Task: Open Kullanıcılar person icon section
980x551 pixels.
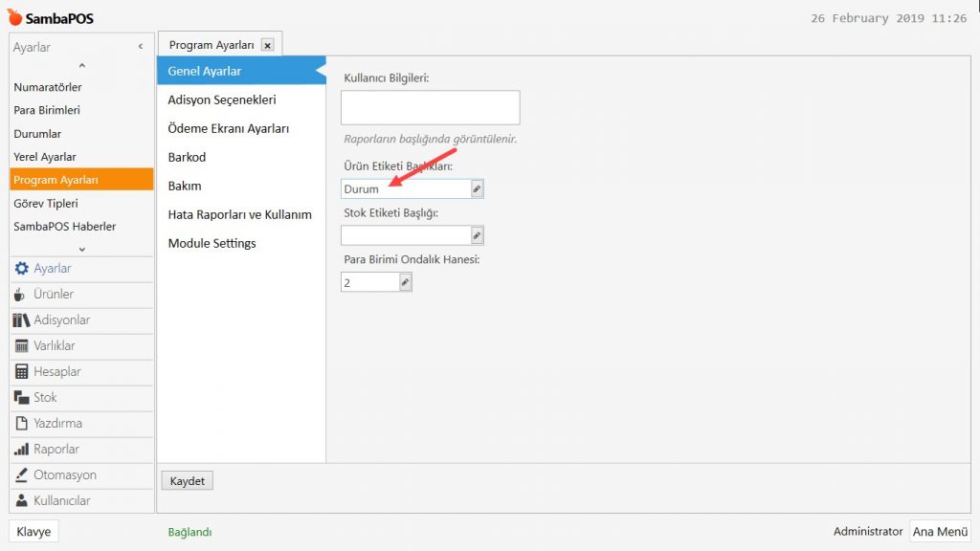Action: tap(21, 501)
